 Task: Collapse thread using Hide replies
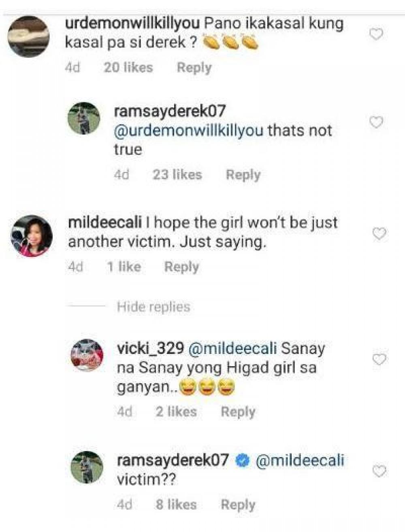[153, 307]
